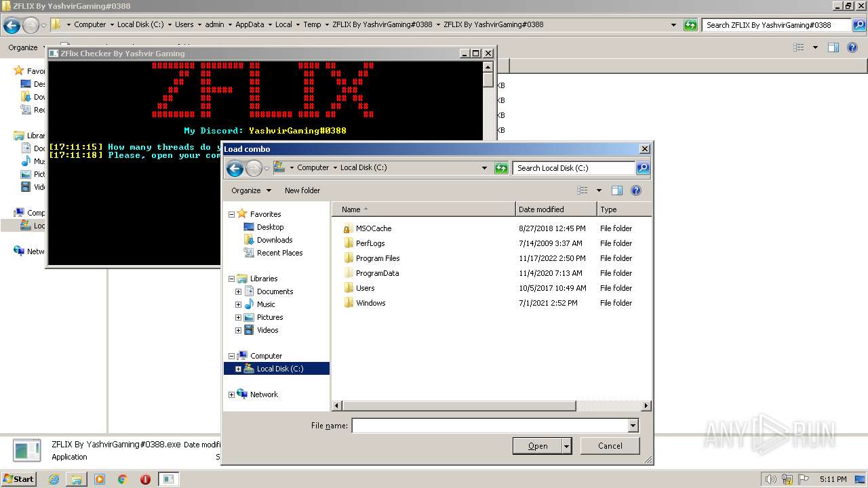Viewport: 868px width, 488px height.
Task: Select Computer in dialog tree
Action: click(266, 356)
